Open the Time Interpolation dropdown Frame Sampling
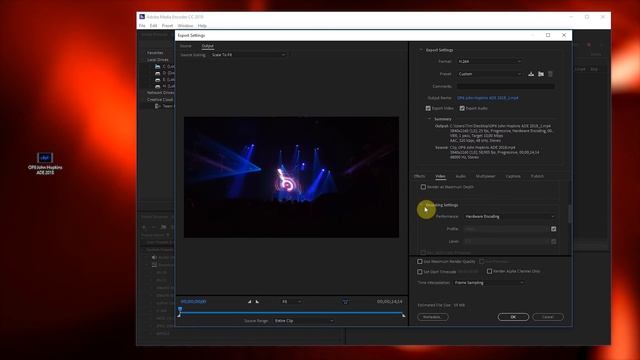This screenshot has height=360, width=640. (x=489, y=282)
